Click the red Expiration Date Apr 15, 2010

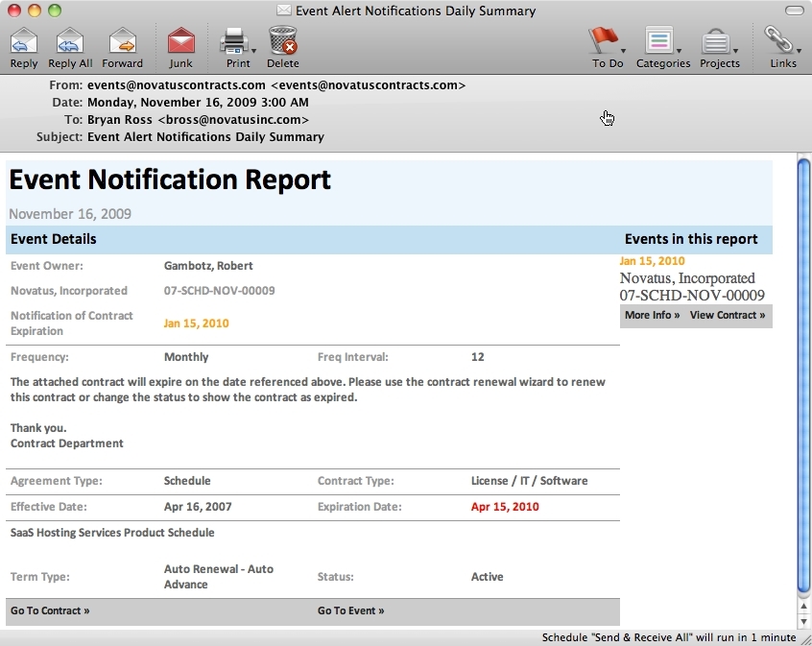[505, 507]
